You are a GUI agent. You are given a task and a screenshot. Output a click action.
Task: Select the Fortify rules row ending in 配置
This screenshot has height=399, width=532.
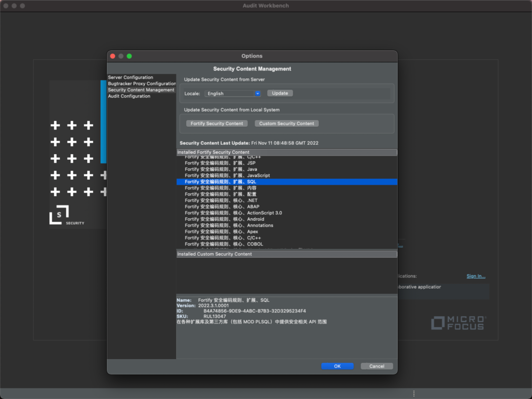tap(287, 194)
